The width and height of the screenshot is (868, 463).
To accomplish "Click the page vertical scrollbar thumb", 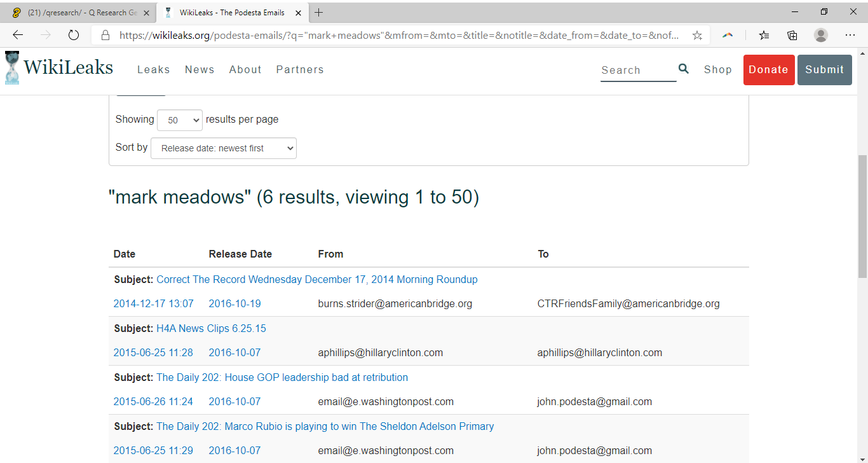I will pyautogui.click(x=862, y=216).
